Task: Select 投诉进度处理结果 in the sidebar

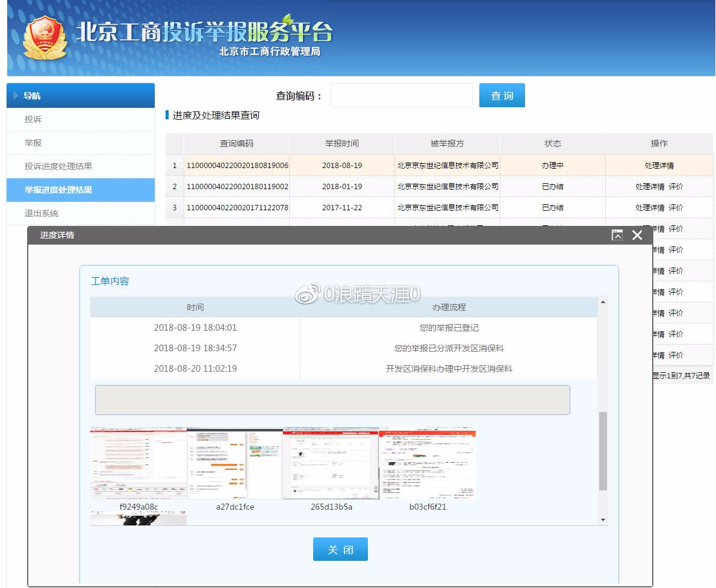Action: [x=58, y=166]
